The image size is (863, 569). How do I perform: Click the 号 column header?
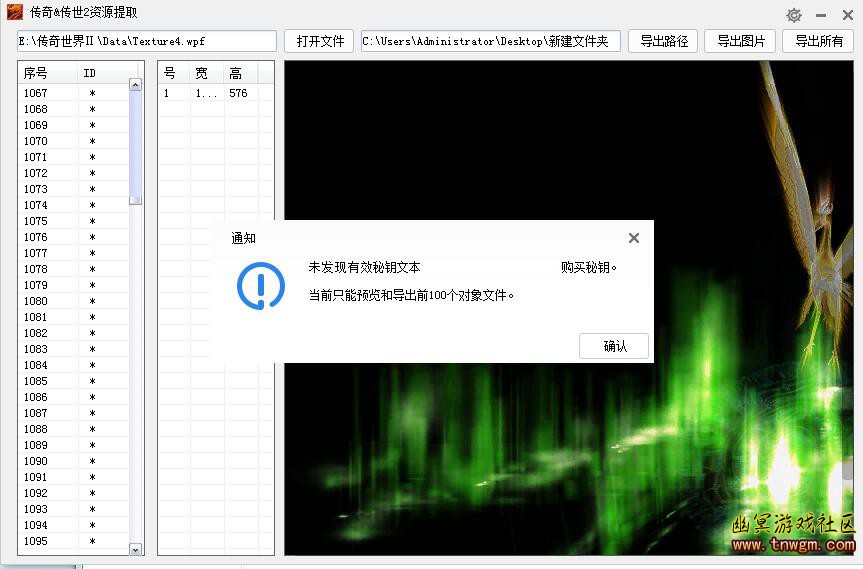[x=174, y=73]
